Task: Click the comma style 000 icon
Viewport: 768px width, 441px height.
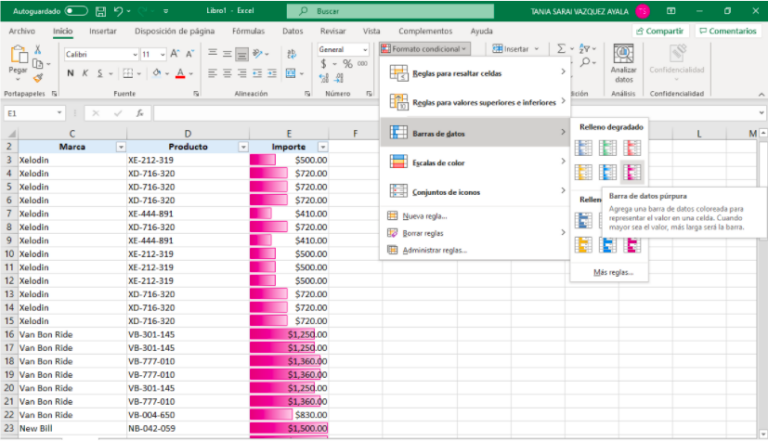Action: click(362, 64)
